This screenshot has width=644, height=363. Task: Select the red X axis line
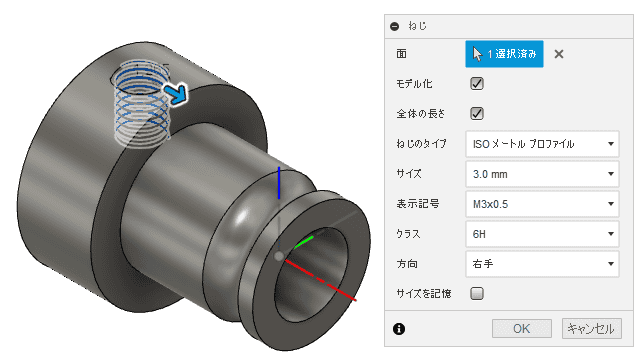point(320,280)
